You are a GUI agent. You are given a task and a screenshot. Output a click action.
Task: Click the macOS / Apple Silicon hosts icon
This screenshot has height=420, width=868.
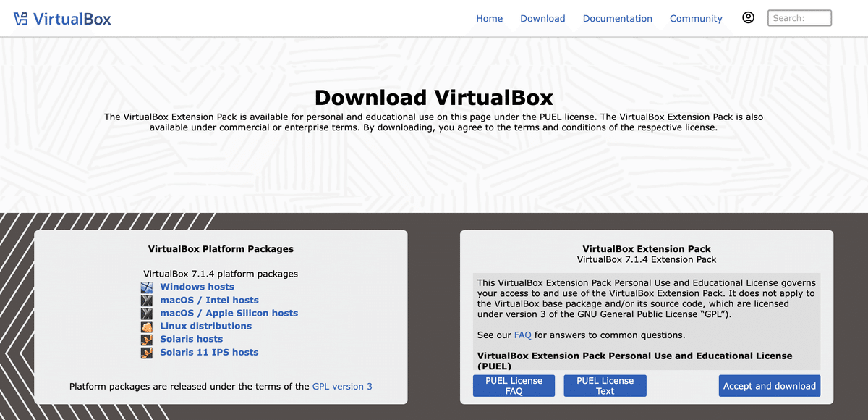pyautogui.click(x=147, y=313)
